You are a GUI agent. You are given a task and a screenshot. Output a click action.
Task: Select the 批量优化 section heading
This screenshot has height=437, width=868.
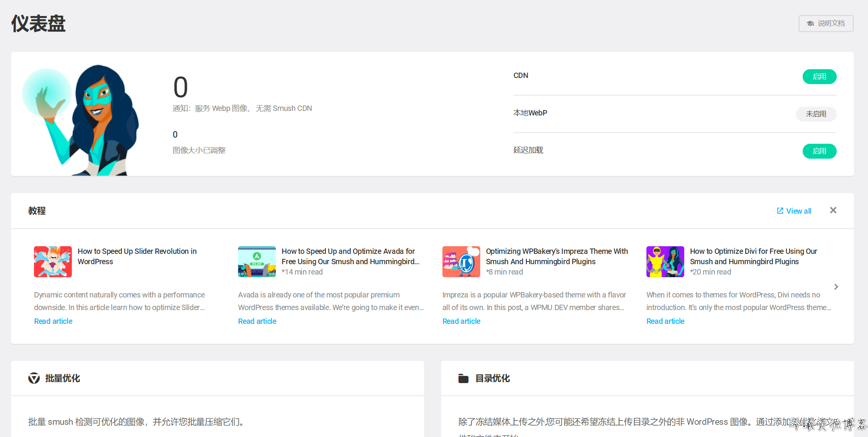(63, 378)
